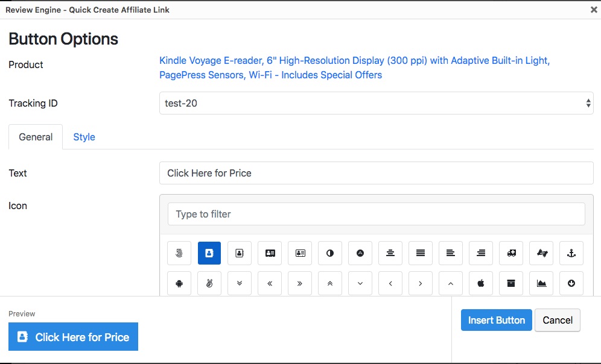This screenshot has width=601, height=364.
Task: Click the Insert Button button
Action: point(497,320)
